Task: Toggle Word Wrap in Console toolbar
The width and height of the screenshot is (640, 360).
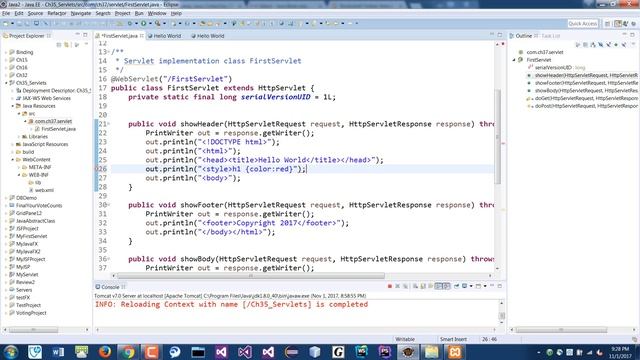Action: [431, 287]
